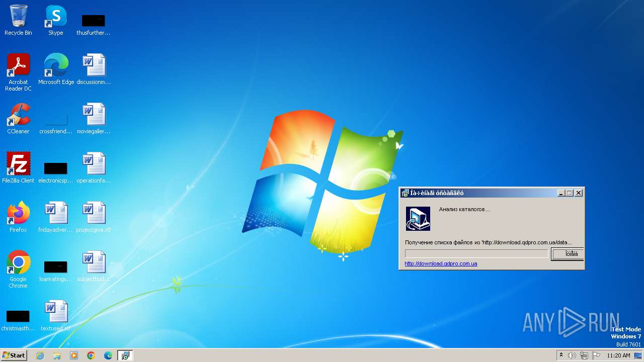Image resolution: width=644 pixels, height=362 pixels.
Task: Open the download.qdpro.com.ua link
Action: pos(441,263)
